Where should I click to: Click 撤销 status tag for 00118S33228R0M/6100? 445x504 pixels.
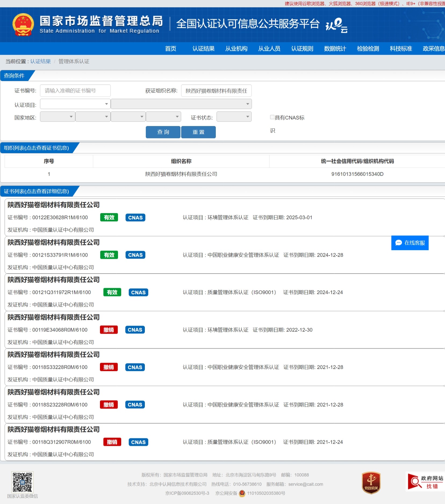tap(109, 367)
